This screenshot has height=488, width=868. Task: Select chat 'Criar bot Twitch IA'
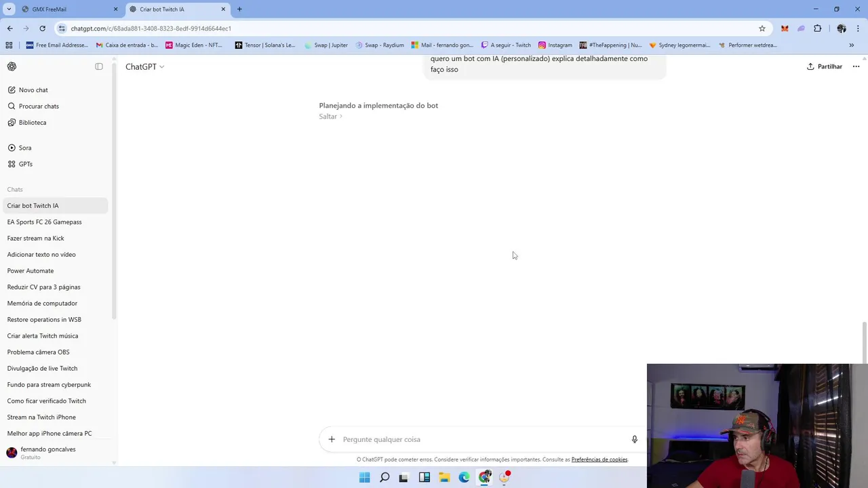point(54,205)
